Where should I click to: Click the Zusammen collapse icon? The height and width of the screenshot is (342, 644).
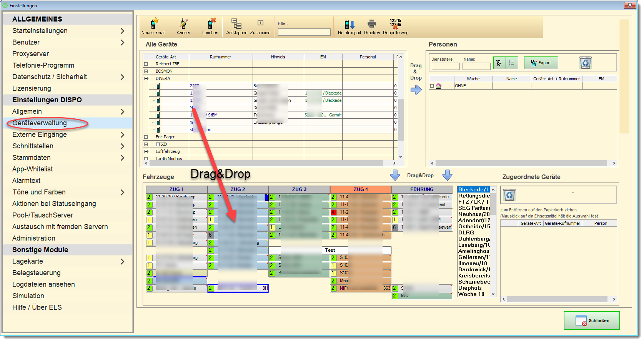click(260, 23)
